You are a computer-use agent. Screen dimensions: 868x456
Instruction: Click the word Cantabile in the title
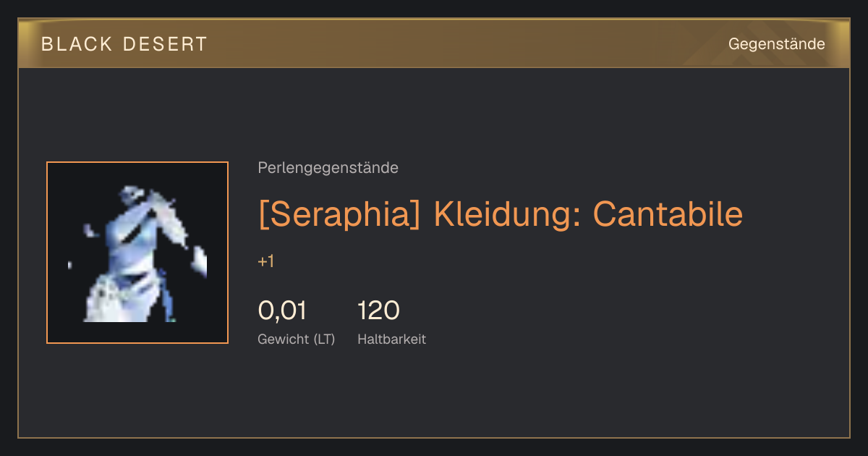tap(668, 214)
